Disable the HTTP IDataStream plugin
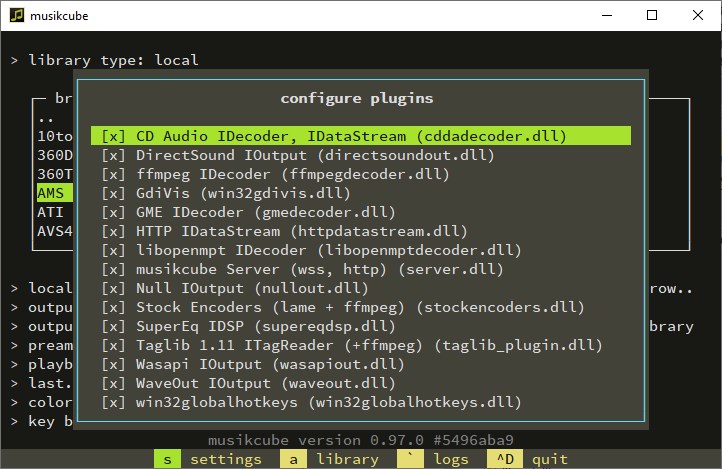Viewport: 722px width, 469px height. click(113, 231)
